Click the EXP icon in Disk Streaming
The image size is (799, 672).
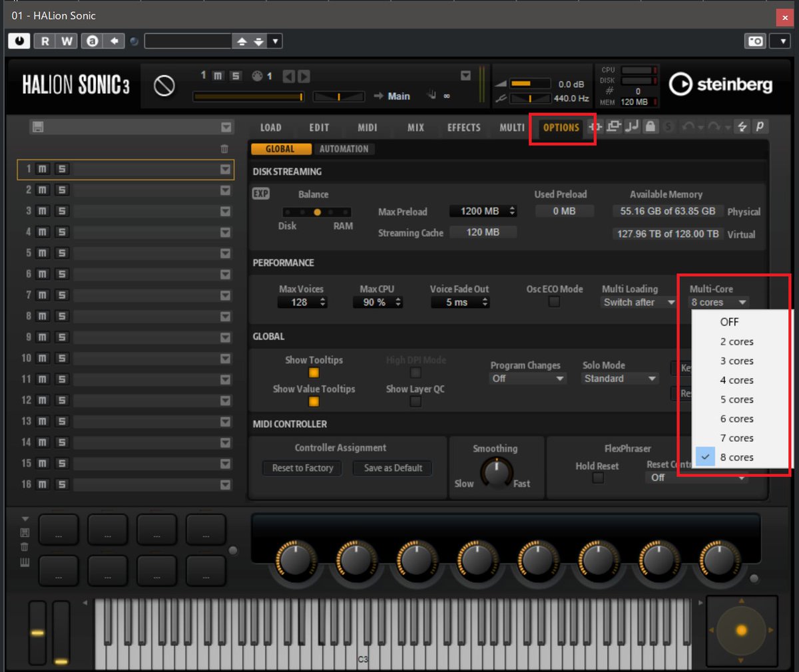260,194
